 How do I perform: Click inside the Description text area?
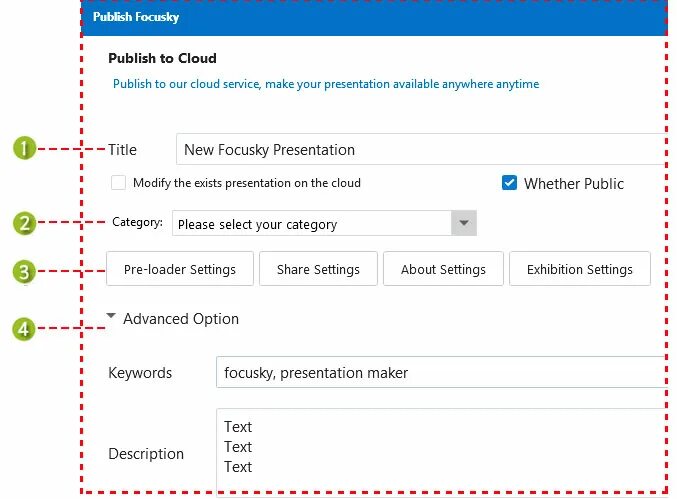tap(440, 450)
